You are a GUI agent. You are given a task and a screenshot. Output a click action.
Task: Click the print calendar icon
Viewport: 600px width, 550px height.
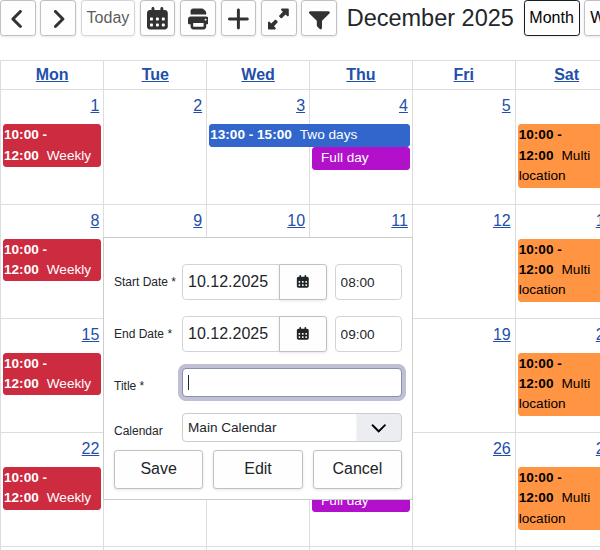tap(198, 18)
